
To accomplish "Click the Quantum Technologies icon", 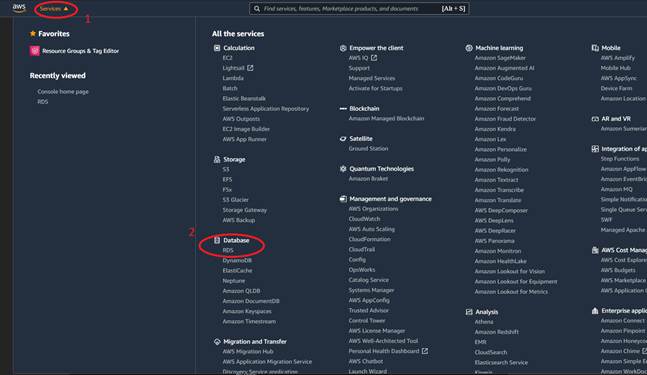I will pyautogui.click(x=343, y=169).
